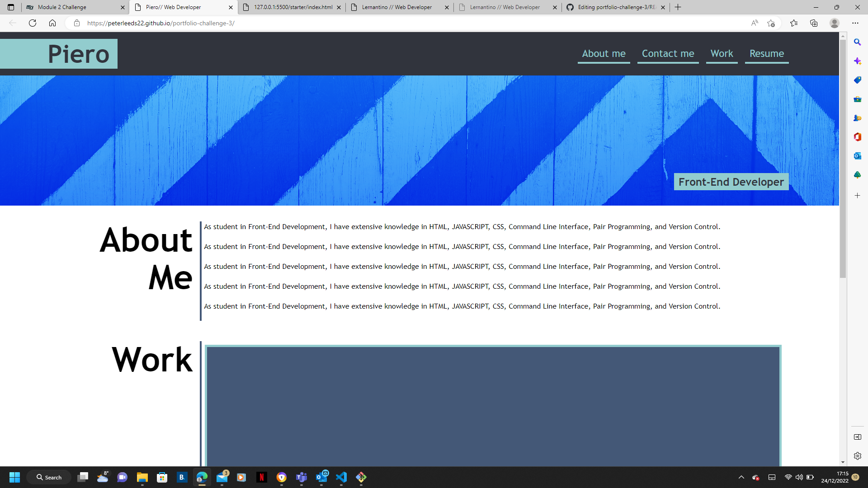The height and width of the screenshot is (488, 868).
Task: Go to the browser home page
Action: pos(52,23)
